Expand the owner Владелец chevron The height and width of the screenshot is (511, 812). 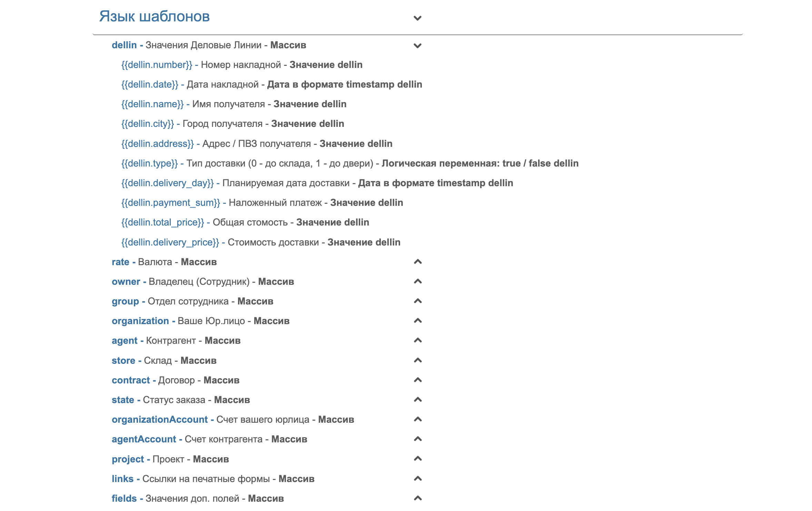point(417,281)
